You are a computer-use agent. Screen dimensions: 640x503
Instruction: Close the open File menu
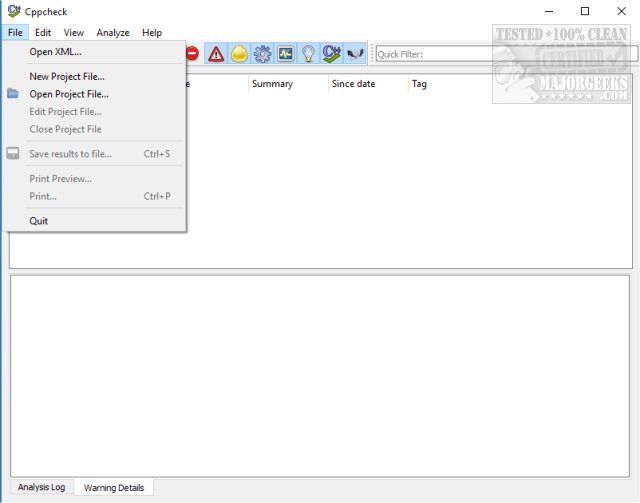pyautogui.click(x=15, y=33)
